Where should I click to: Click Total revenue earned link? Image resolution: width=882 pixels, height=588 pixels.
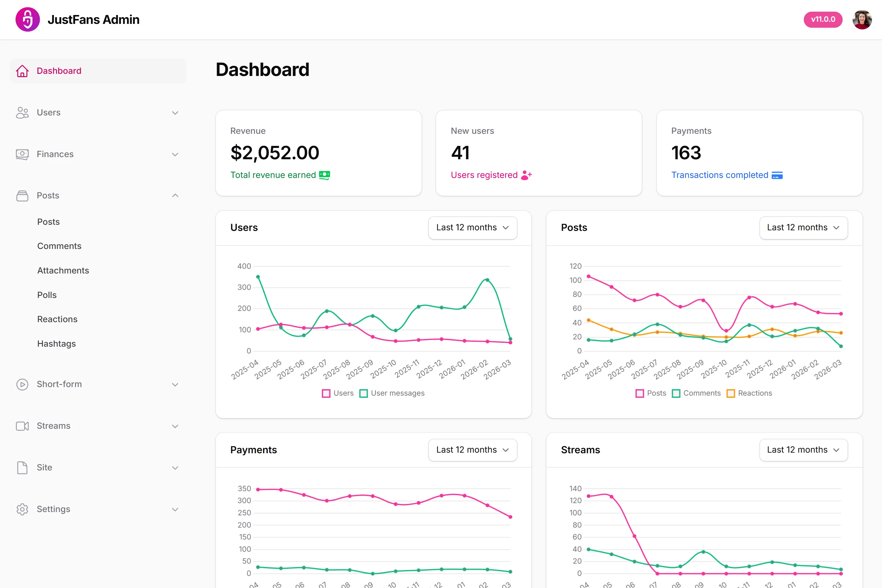click(273, 175)
